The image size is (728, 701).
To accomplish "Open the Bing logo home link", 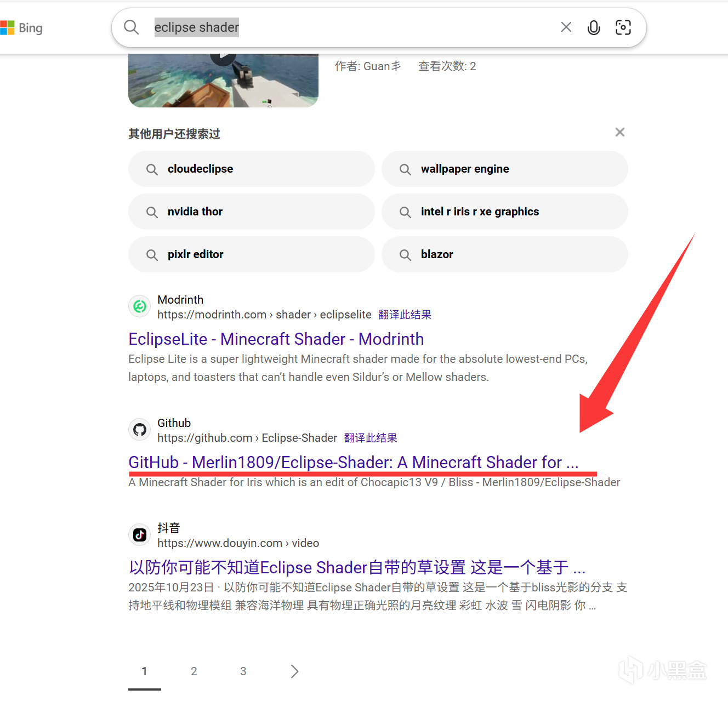I will tap(22, 28).
